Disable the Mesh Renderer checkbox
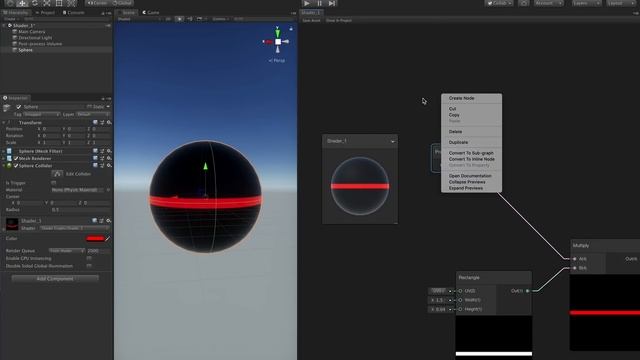The width and height of the screenshot is (640, 360). click(16, 158)
